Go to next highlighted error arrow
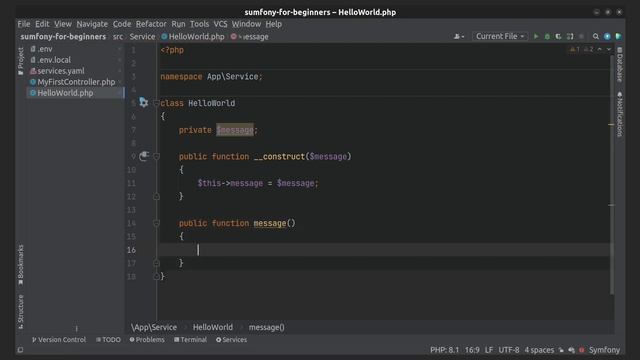 click(609, 49)
